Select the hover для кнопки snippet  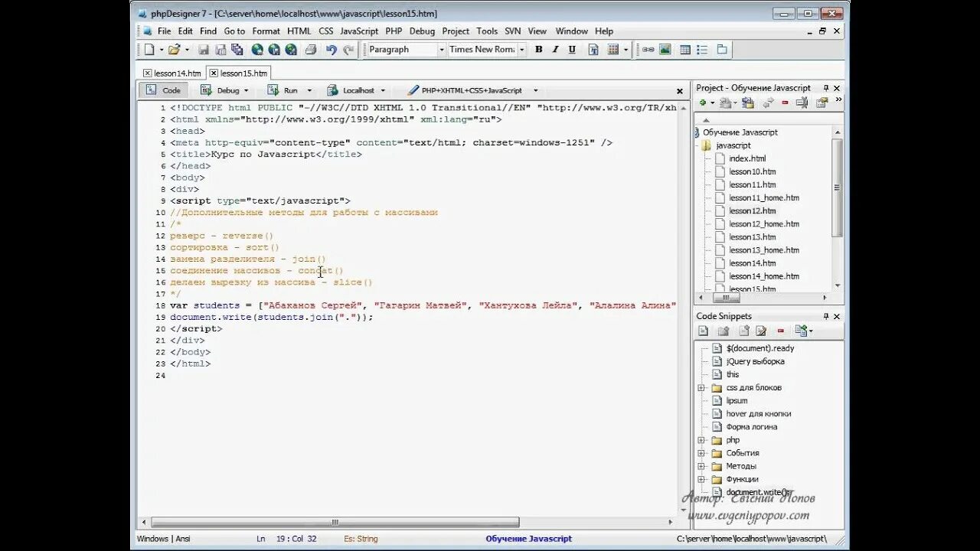tap(758, 414)
